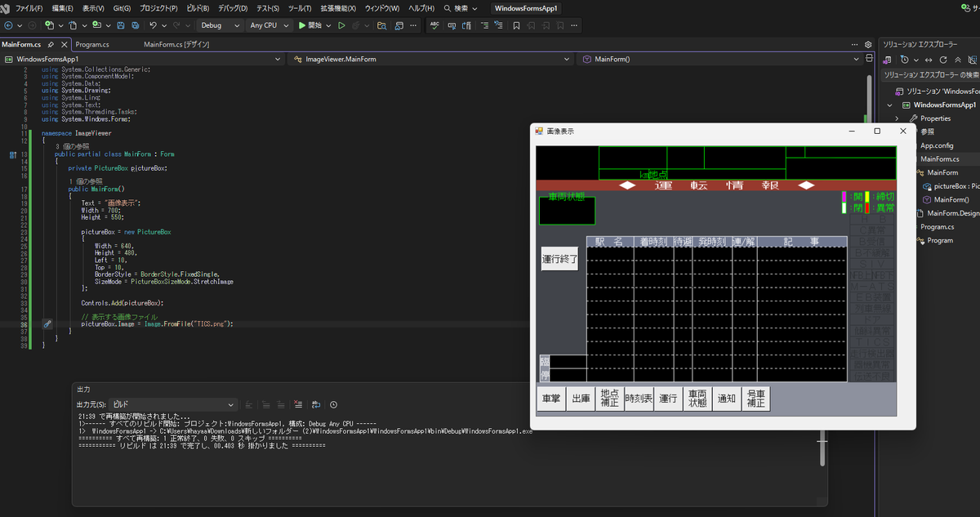Start debugging with the green 開始 button
Image resolution: width=980 pixels, height=517 pixels.
click(310, 25)
